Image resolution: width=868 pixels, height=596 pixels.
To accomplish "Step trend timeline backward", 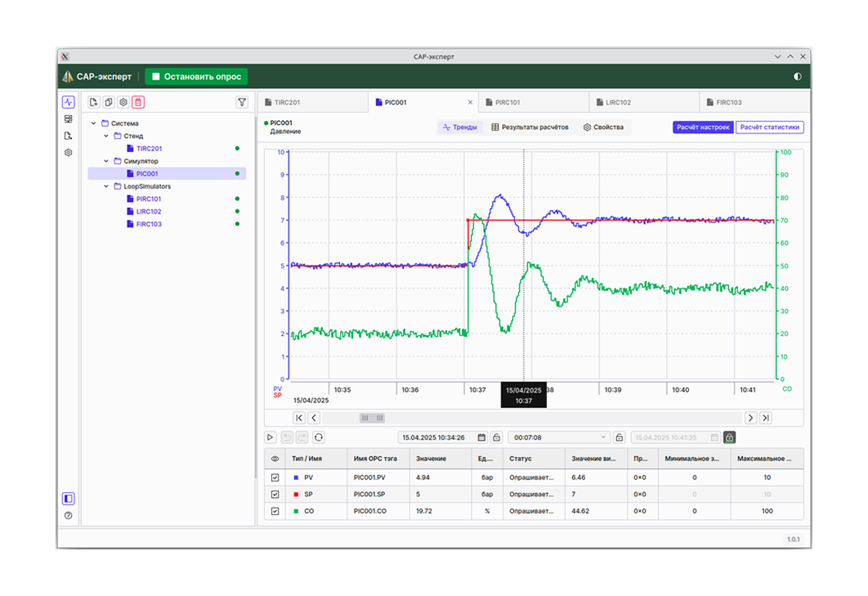I will click(x=314, y=418).
